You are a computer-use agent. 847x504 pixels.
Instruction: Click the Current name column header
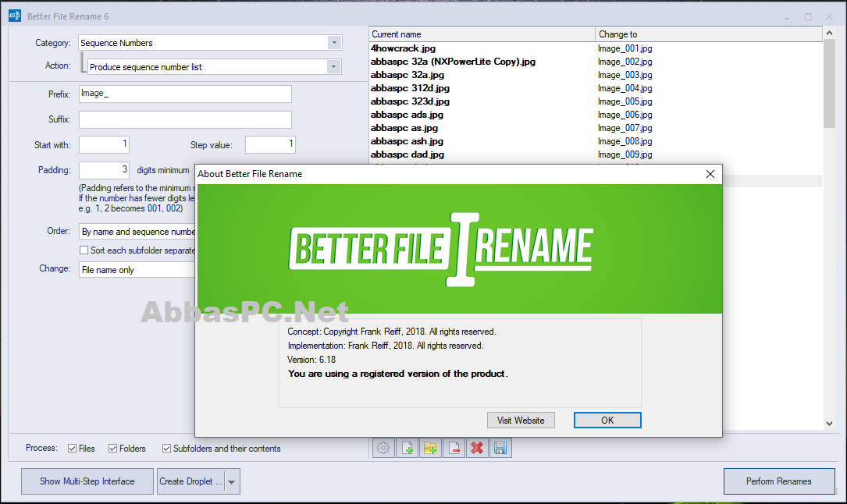pyautogui.click(x=482, y=34)
